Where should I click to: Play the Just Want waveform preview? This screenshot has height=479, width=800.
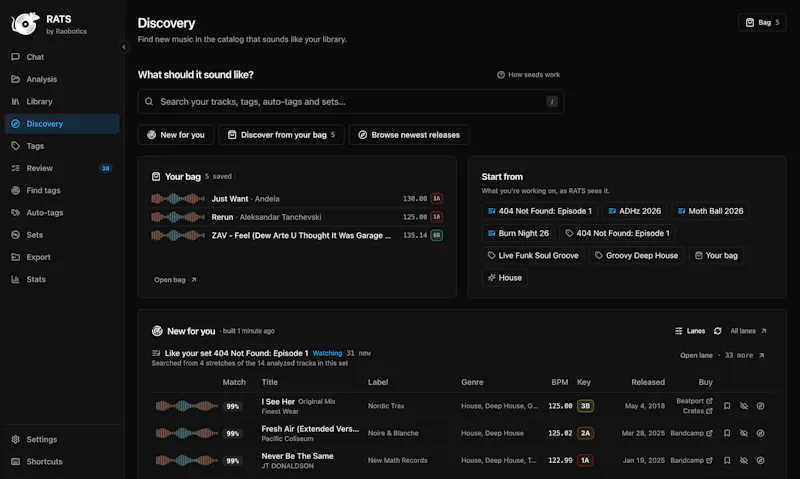coord(178,198)
